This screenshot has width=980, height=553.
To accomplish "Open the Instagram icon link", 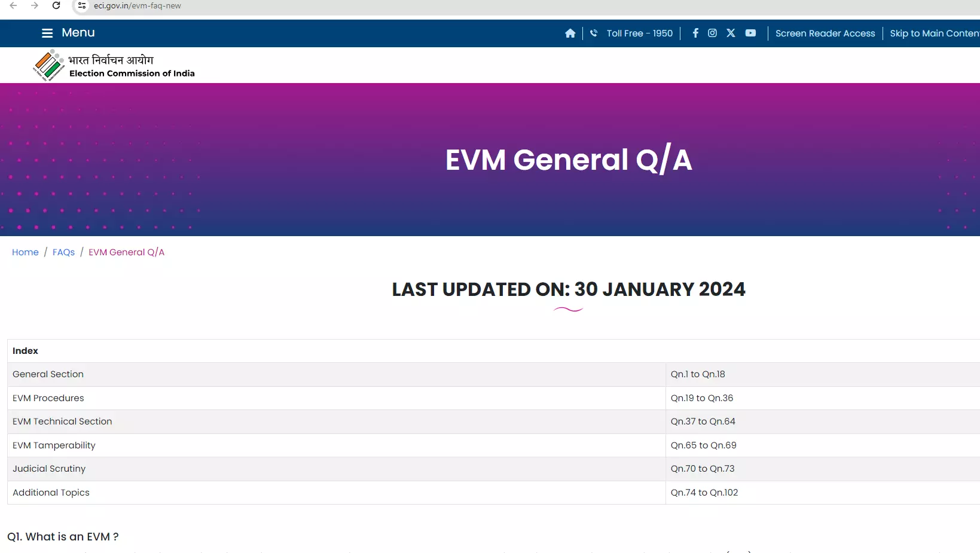I will 712,33.
